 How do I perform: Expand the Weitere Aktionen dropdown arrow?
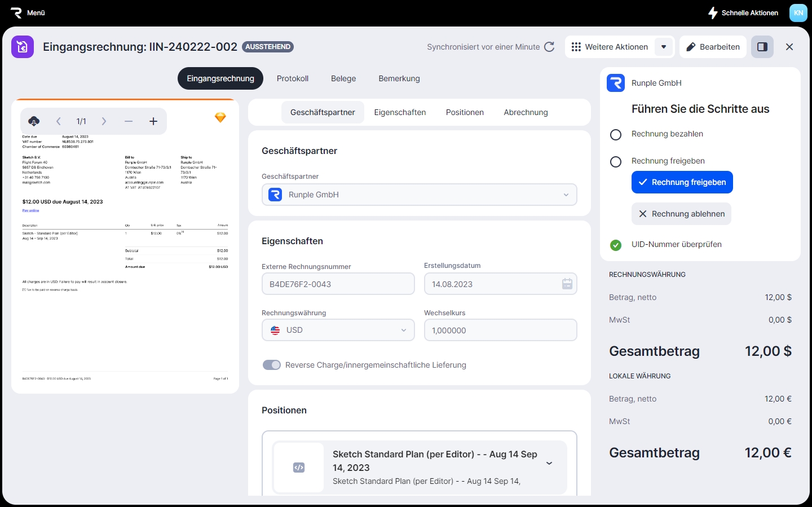click(x=664, y=47)
